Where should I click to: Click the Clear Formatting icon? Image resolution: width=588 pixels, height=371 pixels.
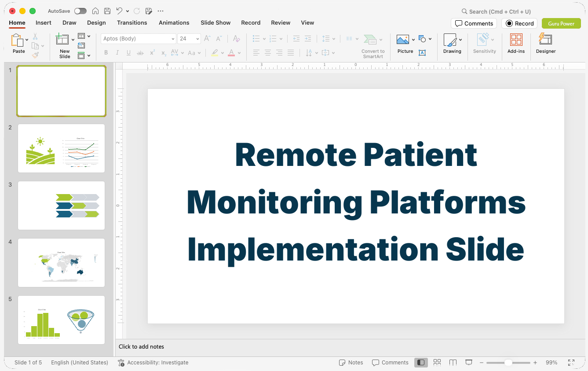coord(236,39)
